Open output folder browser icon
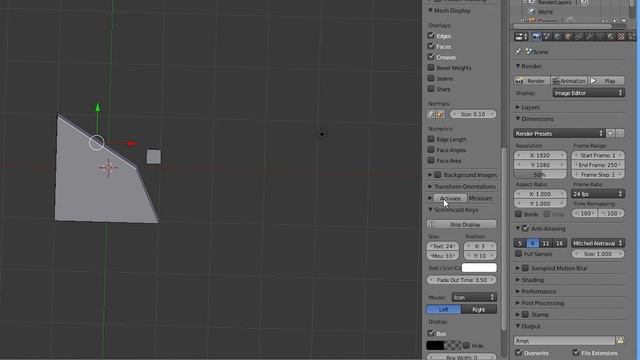 pos(620,340)
